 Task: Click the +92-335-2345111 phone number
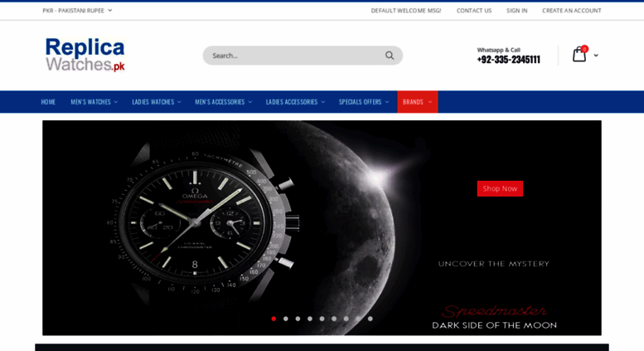point(508,60)
